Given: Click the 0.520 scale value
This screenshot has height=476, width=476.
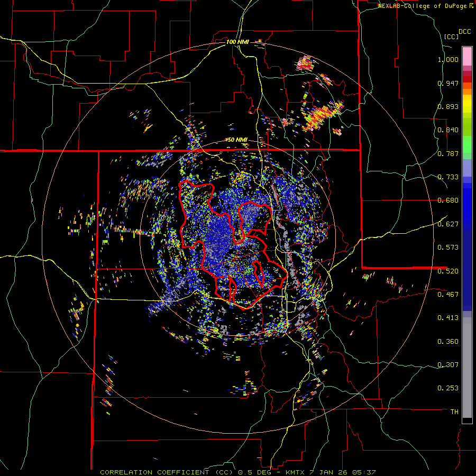Looking at the screenshot, I should (448, 271).
